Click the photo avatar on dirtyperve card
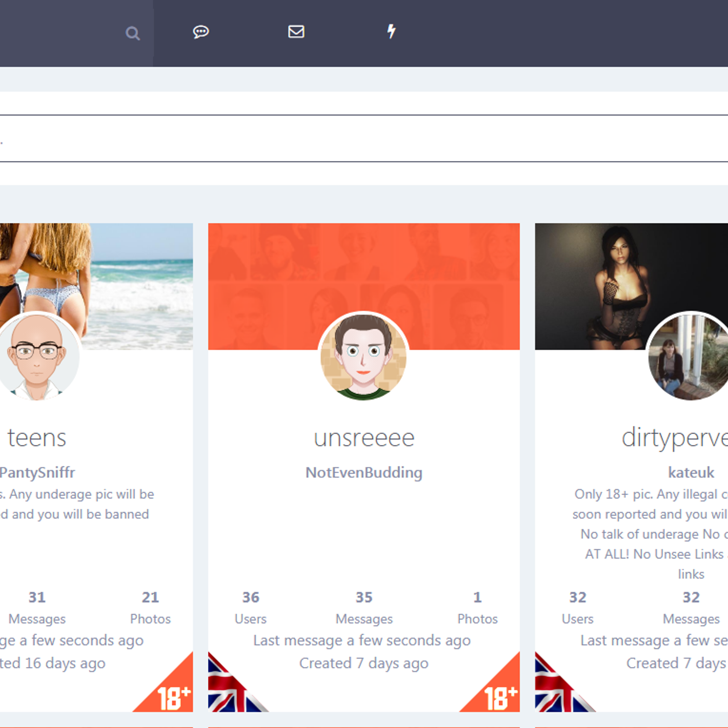 pos(689,357)
